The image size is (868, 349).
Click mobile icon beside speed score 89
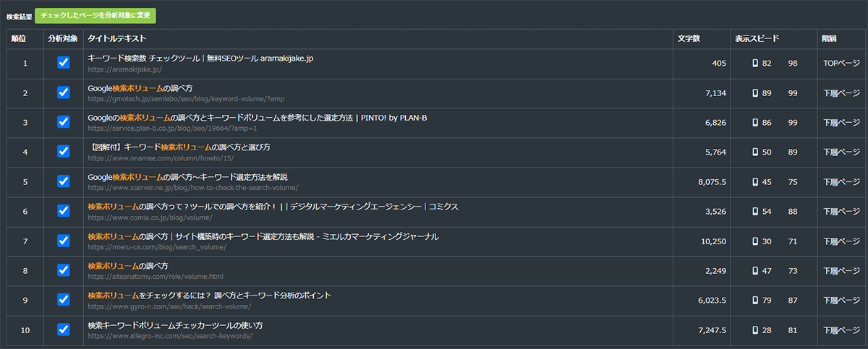[755, 93]
